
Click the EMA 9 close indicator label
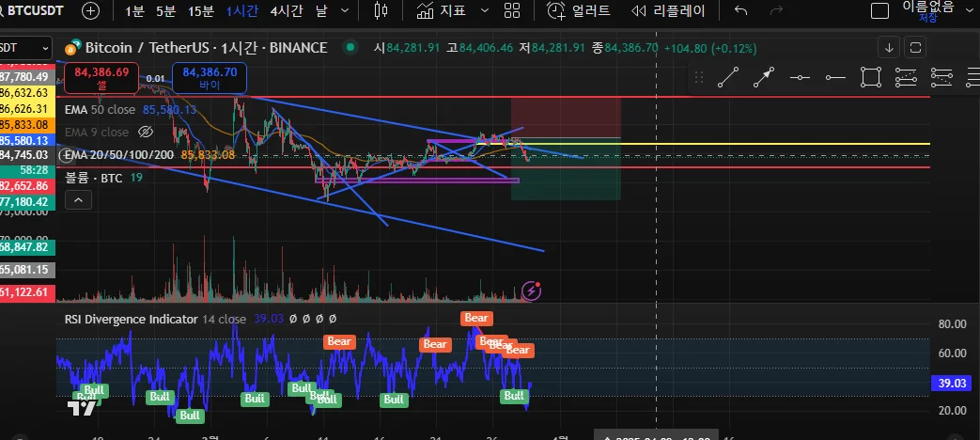[x=97, y=132]
